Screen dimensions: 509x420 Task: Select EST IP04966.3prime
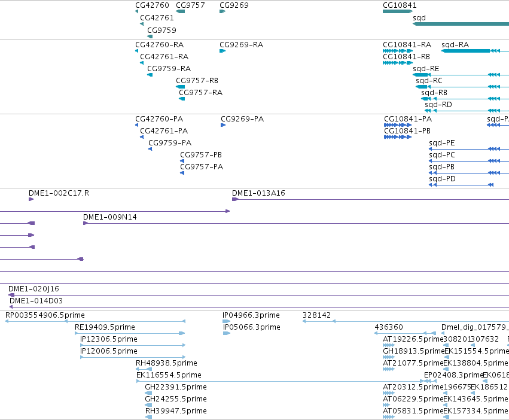pyautogui.click(x=251, y=315)
